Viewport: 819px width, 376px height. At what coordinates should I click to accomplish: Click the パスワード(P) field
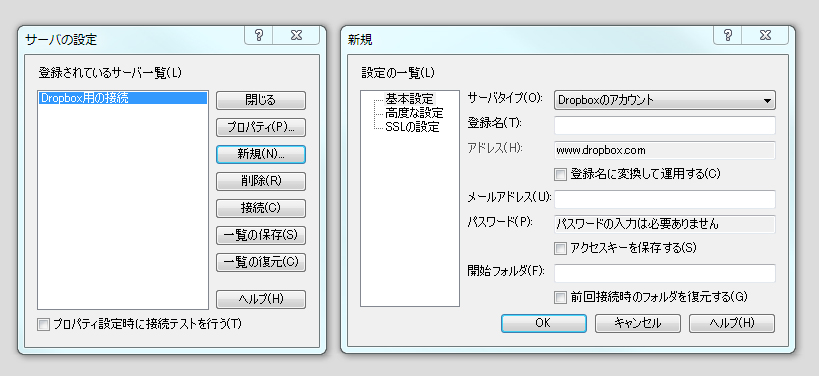[664, 224]
